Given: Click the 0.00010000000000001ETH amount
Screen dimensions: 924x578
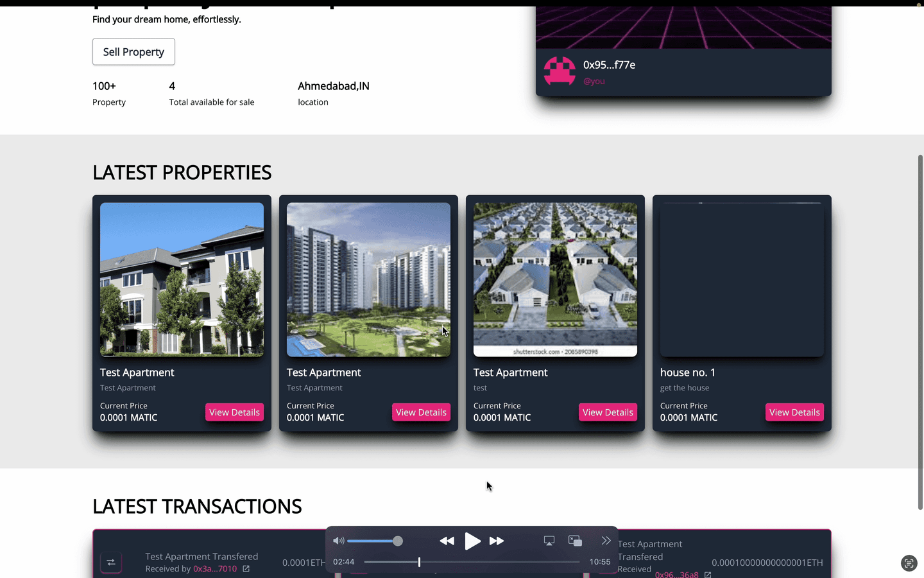Looking at the screenshot, I should [x=767, y=563].
